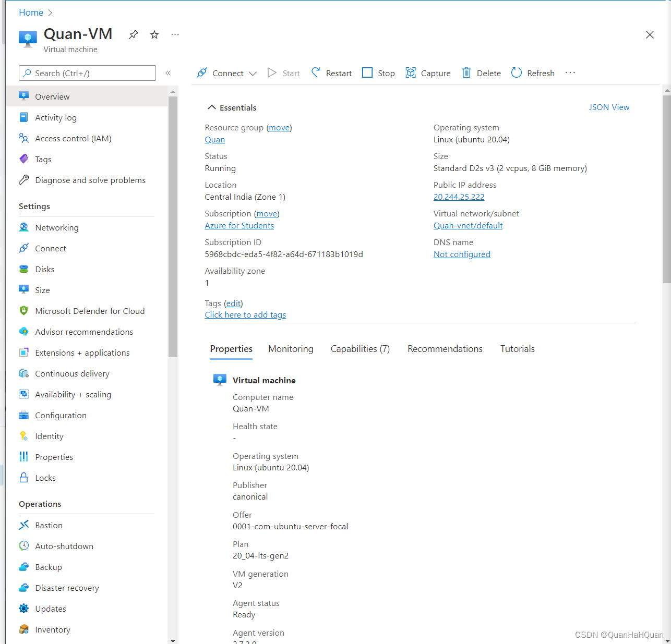
Task: Select Overview in the left menu
Action: point(87,96)
